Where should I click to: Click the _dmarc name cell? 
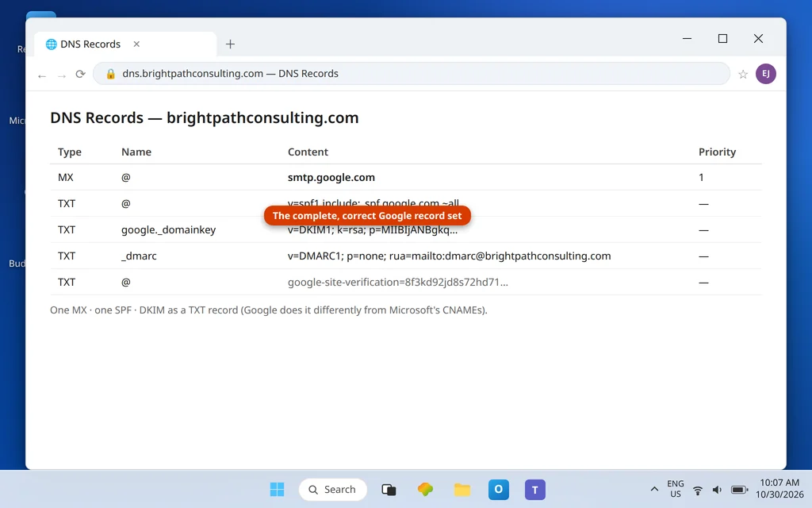[x=139, y=256]
